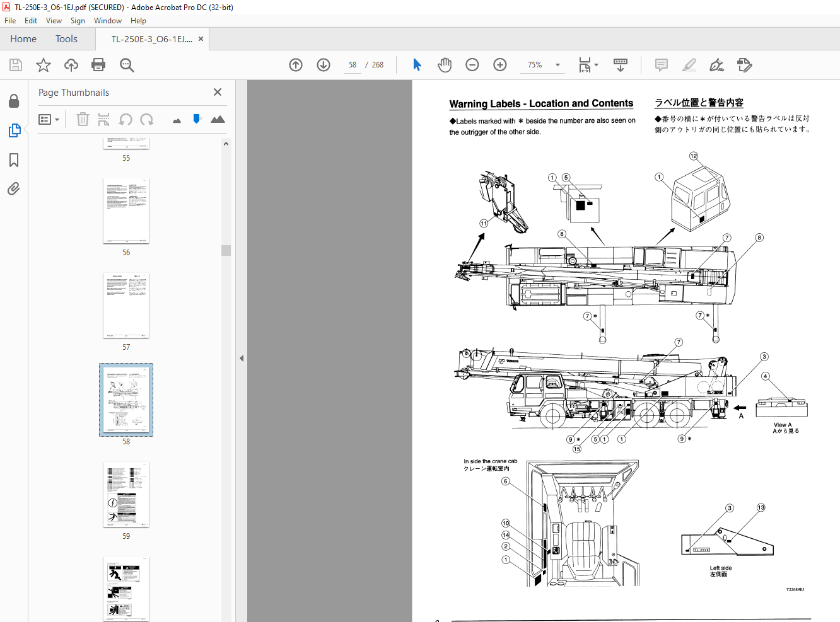Open Bookmarks panel in sidebar
The image size is (840, 622).
point(14,160)
